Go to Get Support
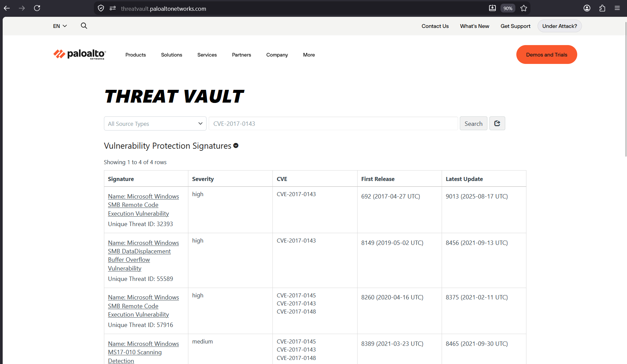Screen dimensions: 627x364 tap(515, 26)
